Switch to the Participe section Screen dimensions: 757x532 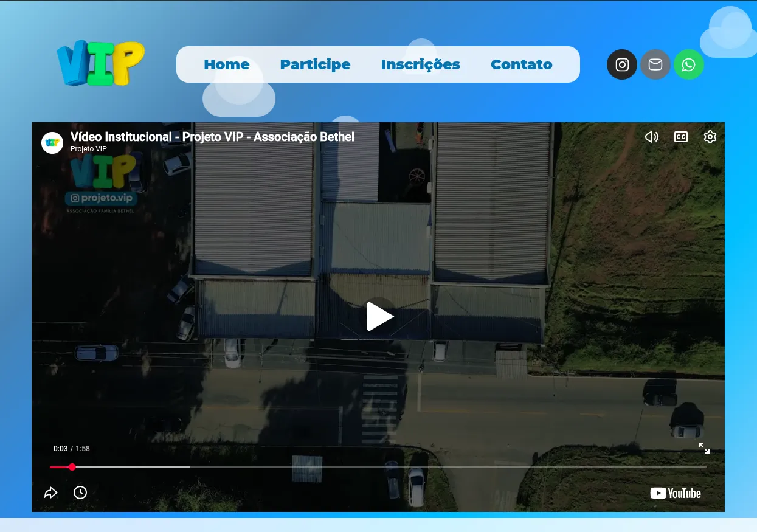click(x=315, y=64)
